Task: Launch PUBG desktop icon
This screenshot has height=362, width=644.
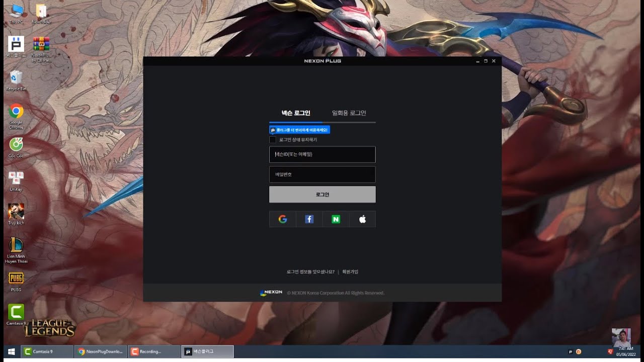Action: [x=16, y=282]
